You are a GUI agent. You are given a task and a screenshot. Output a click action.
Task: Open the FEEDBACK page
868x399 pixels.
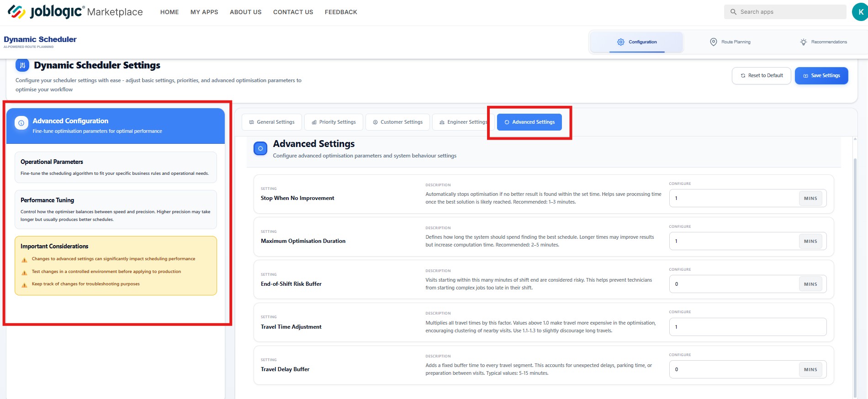(341, 12)
